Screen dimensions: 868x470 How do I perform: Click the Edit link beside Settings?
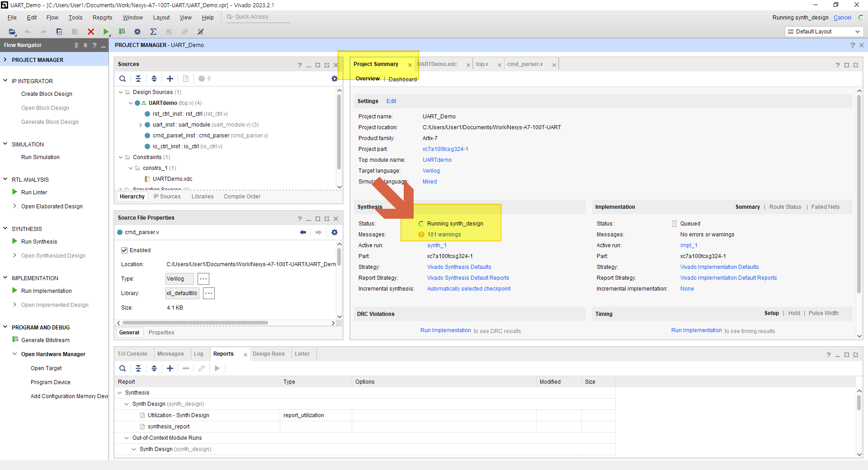tap(391, 101)
